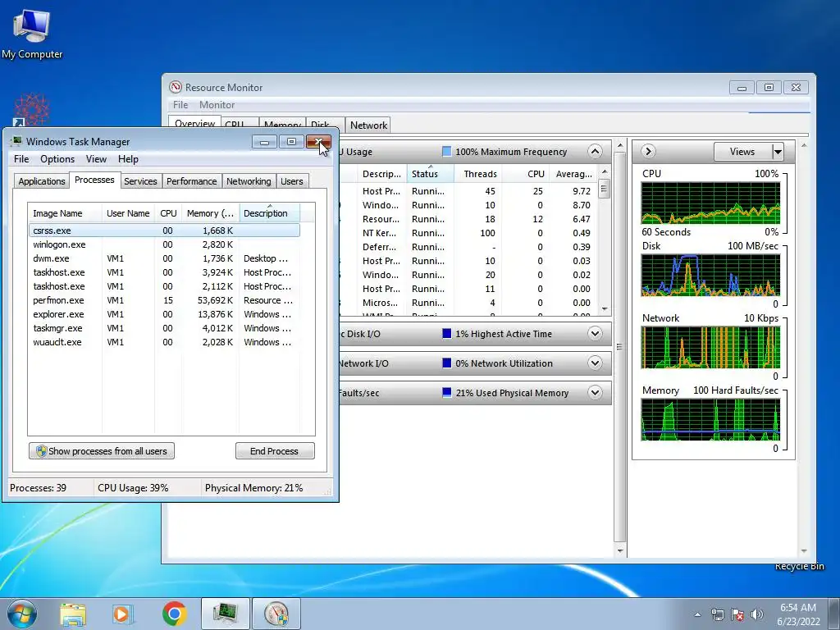The height and width of the screenshot is (630, 840).
Task: Open the Options menu in Task Manager
Action: click(57, 159)
